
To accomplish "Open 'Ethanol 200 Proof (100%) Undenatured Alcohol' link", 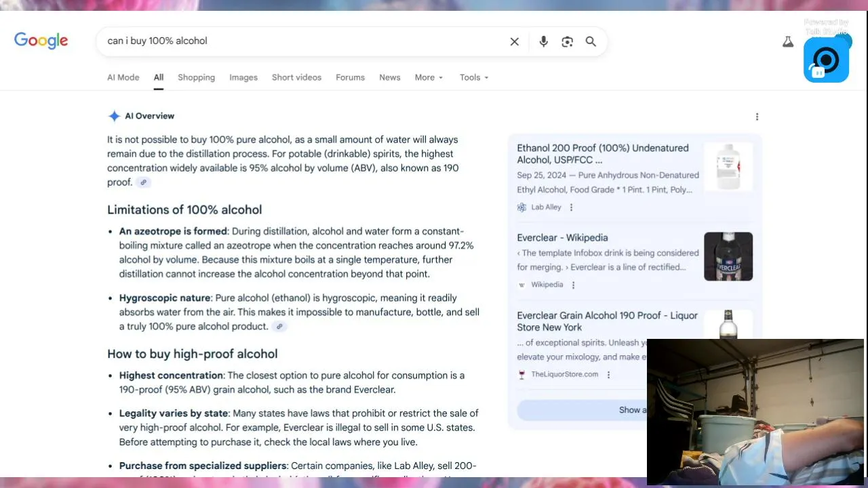I will click(603, 154).
